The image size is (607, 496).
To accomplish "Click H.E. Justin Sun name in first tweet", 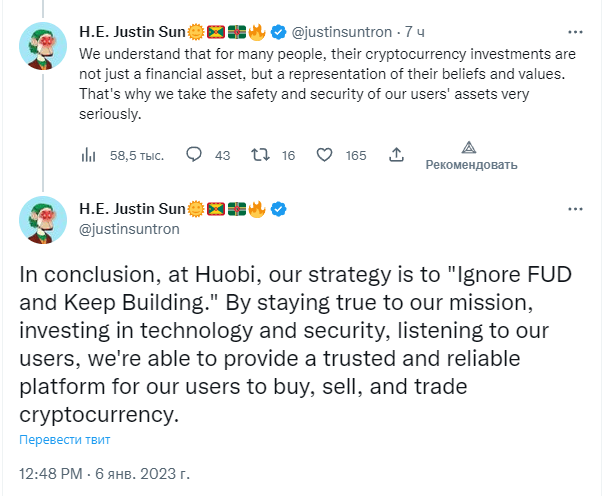I will [x=132, y=32].
